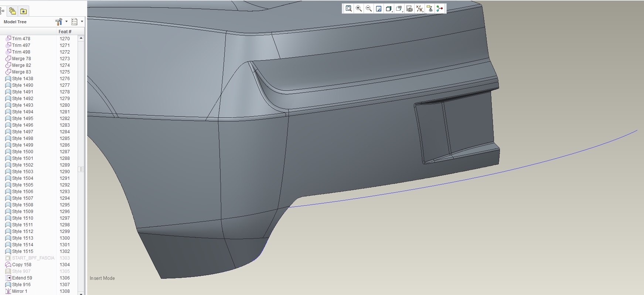
Task: Click the Feat # column header
Action: click(x=65, y=32)
